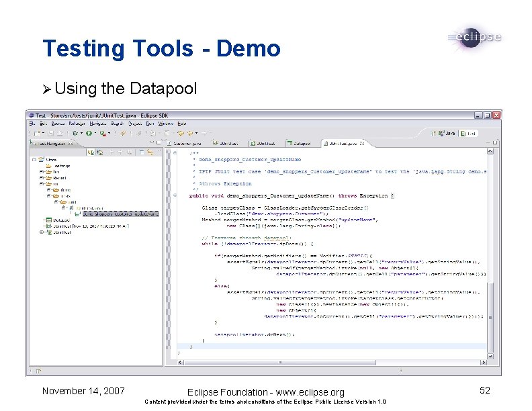Open the Run menu
Image resolution: width=532 pixels, height=411 pixels.
tap(150, 124)
